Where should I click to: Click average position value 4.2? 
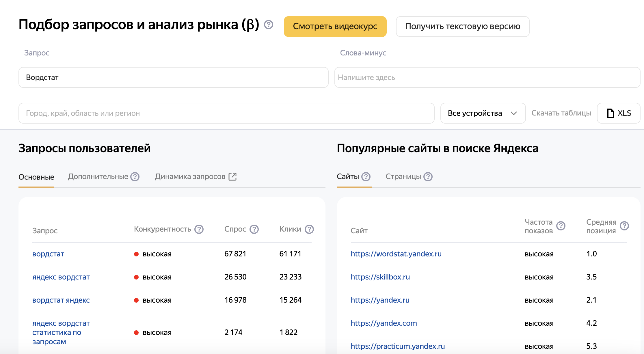pyautogui.click(x=591, y=323)
